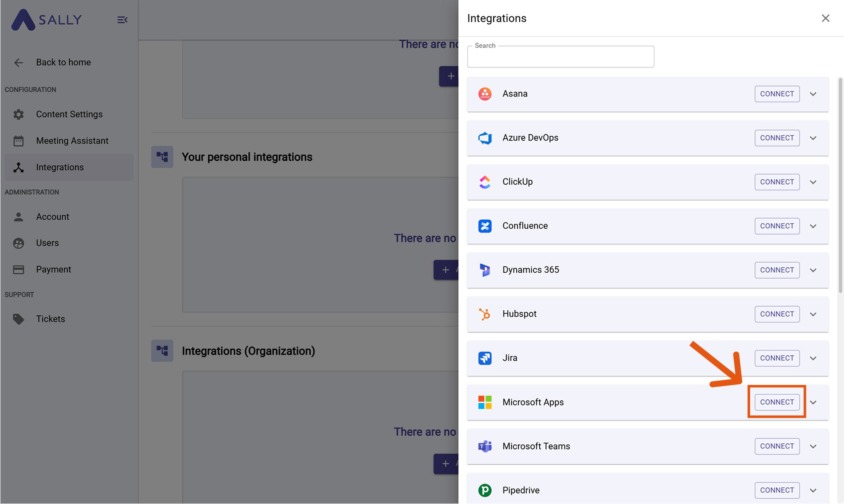Screen dimensions: 844x504
Task: Click the Jira logo icon
Action: click(485, 358)
